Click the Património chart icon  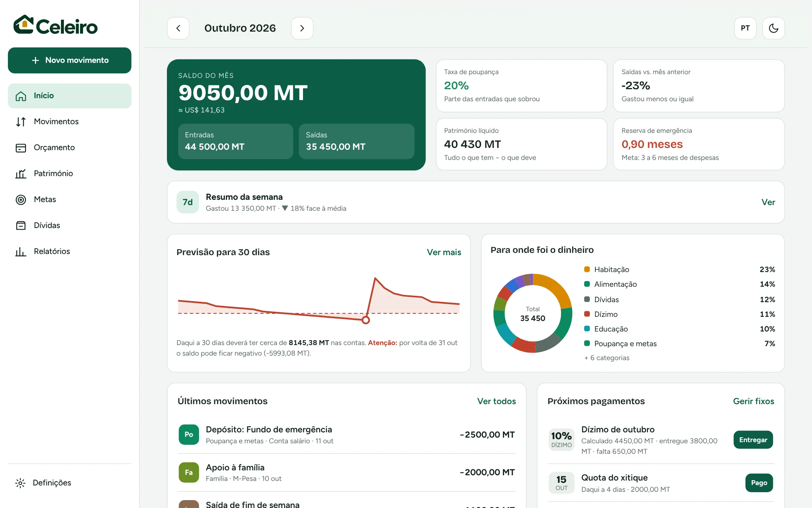pos(21,173)
